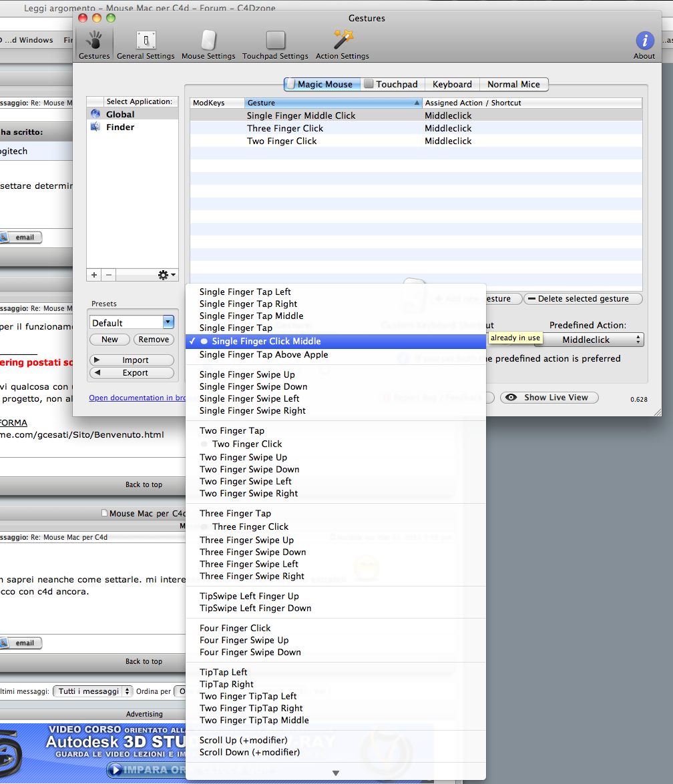
Task: Open the Gestures toolbar section
Action: pyautogui.click(x=94, y=45)
